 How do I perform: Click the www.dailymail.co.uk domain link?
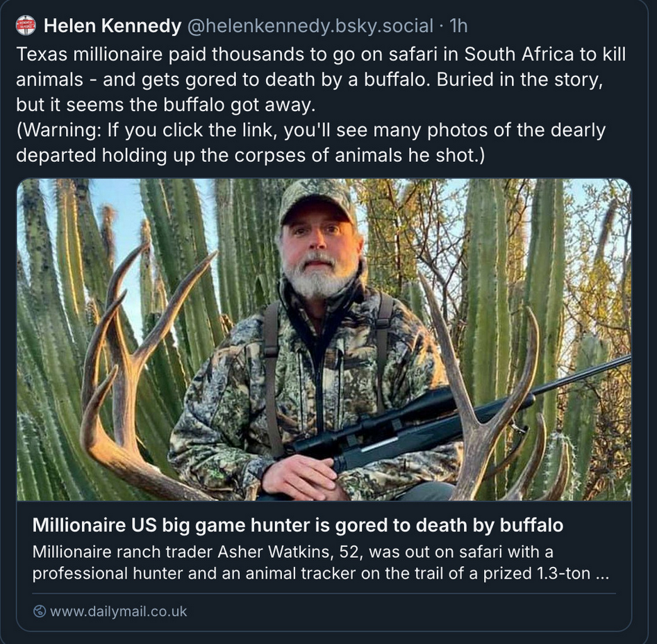tap(118, 612)
